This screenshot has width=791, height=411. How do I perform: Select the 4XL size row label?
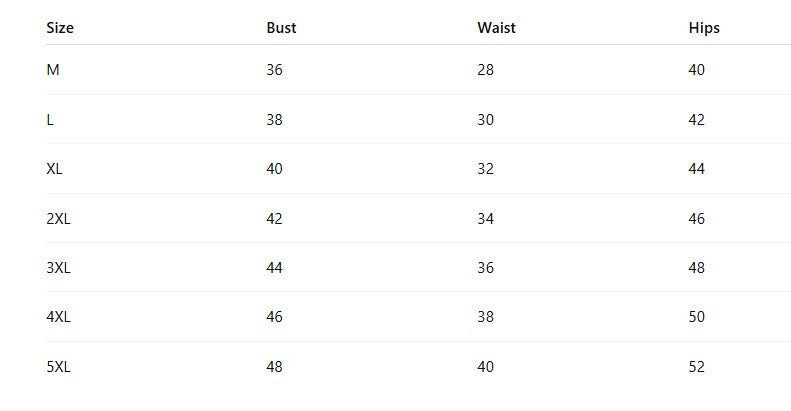[59, 317]
